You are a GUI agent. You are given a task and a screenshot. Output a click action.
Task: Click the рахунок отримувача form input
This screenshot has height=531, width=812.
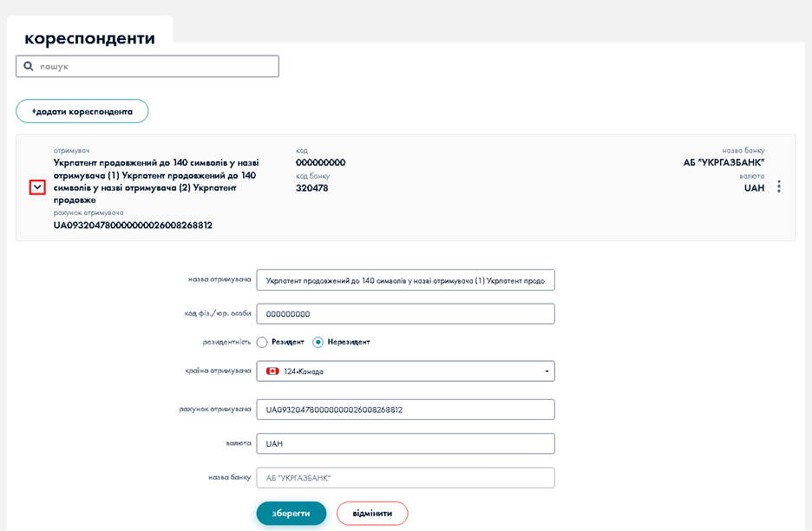405,410
